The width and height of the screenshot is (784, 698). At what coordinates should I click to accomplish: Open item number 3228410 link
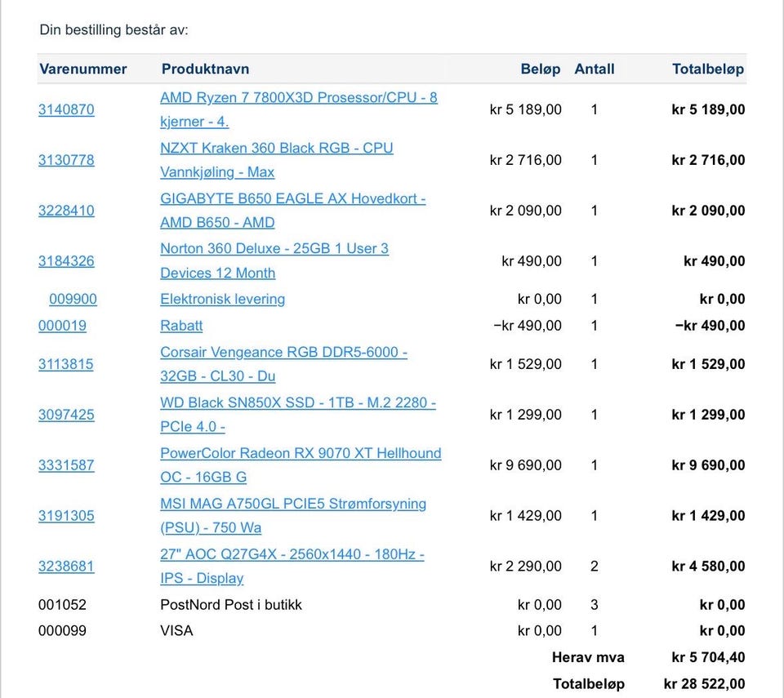coord(66,211)
